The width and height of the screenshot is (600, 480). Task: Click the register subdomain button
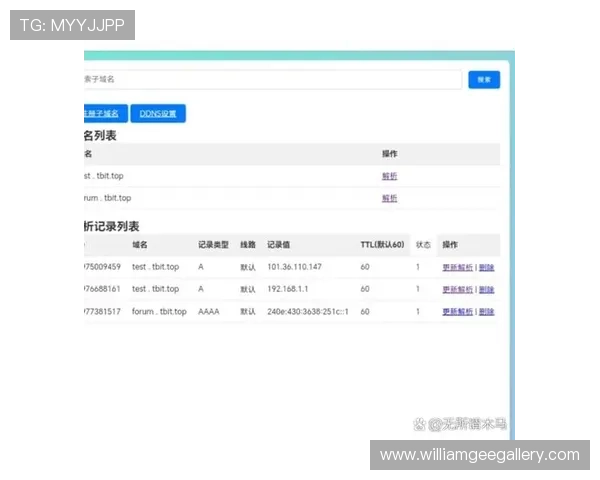tap(106, 113)
